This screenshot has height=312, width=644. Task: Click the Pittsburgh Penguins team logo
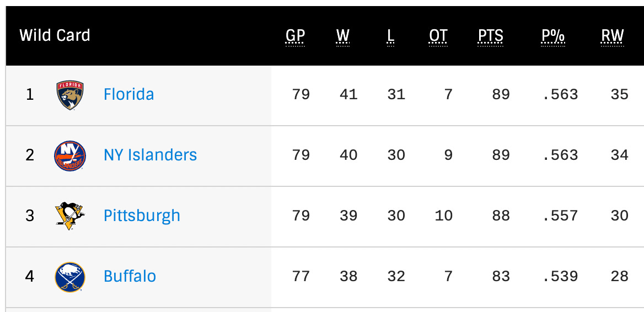(x=70, y=216)
